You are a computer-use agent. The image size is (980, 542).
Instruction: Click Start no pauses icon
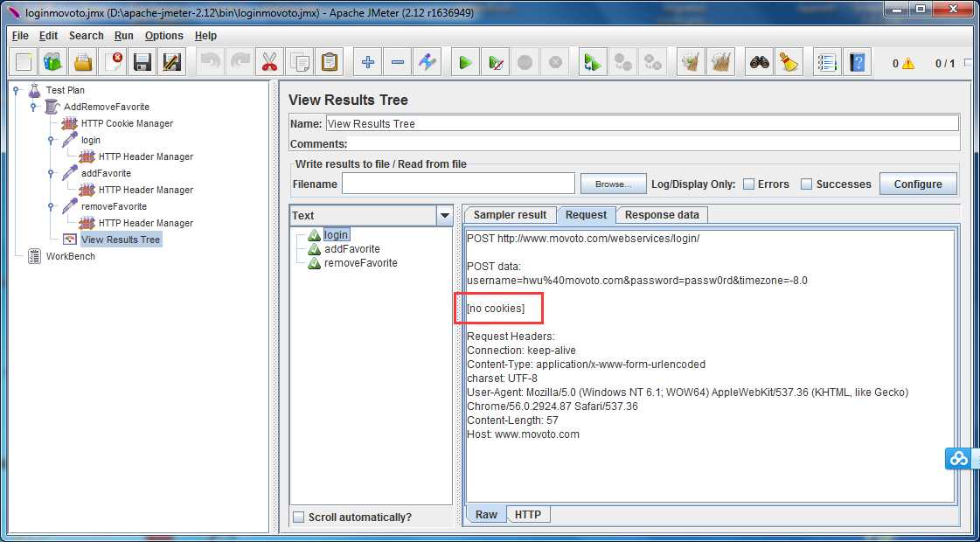pyautogui.click(x=496, y=62)
